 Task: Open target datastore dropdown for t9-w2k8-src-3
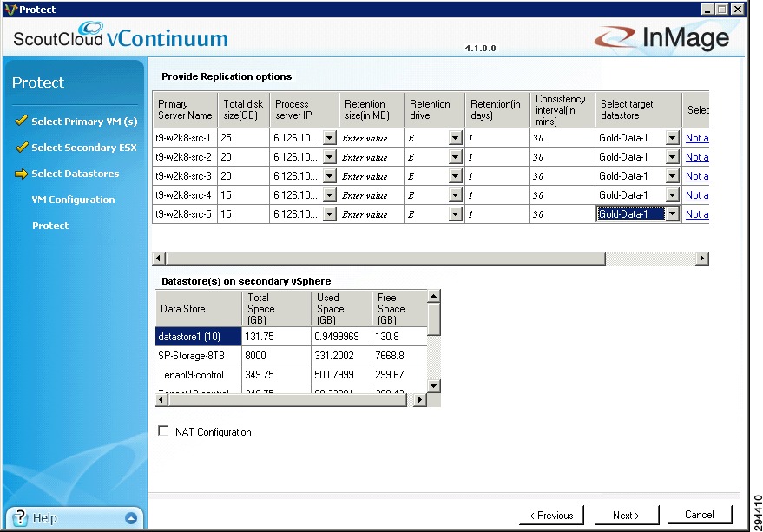tap(673, 176)
